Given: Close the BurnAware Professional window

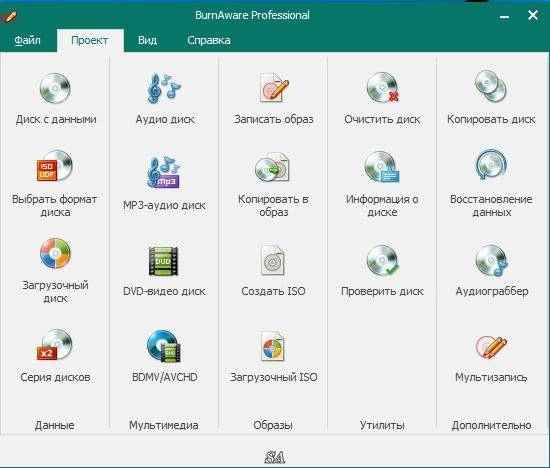Looking at the screenshot, I should click(533, 15).
